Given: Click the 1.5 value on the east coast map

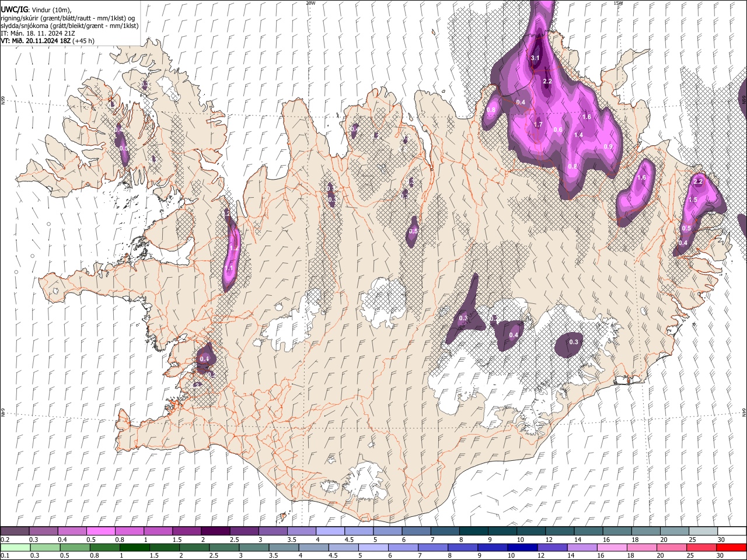Looking at the screenshot, I should point(693,199).
